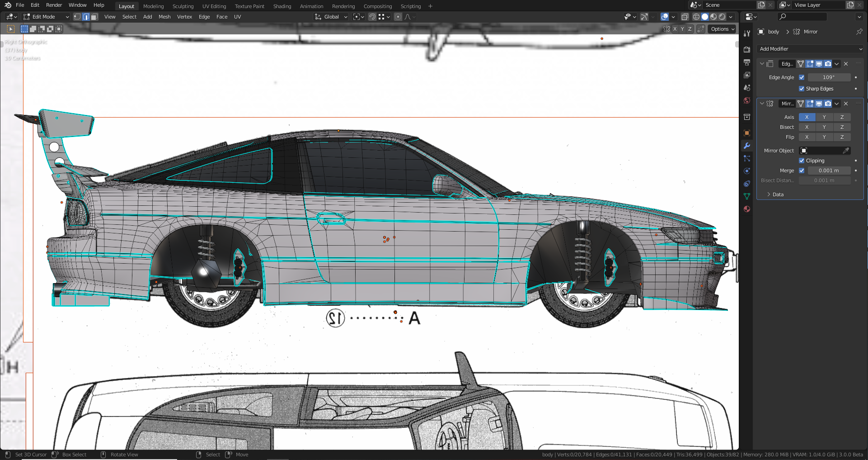Viewport: 868px width, 460px height.
Task: Switch to wireframe viewport shading
Action: (x=696, y=17)
